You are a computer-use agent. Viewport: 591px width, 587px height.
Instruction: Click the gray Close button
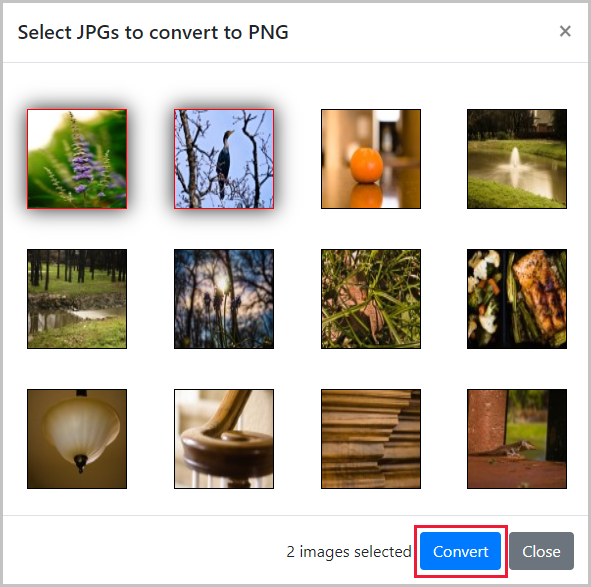coord(541,551)
